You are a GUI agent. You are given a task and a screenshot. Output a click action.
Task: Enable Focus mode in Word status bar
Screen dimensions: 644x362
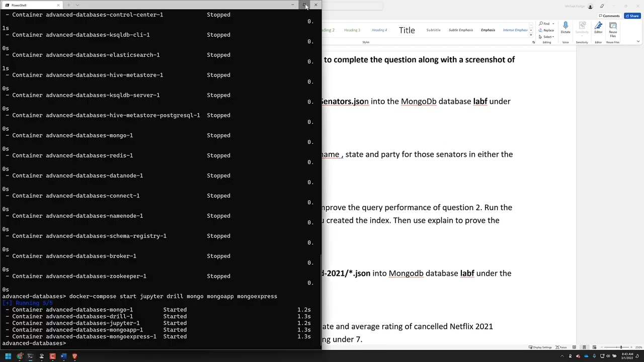(561, 347)
